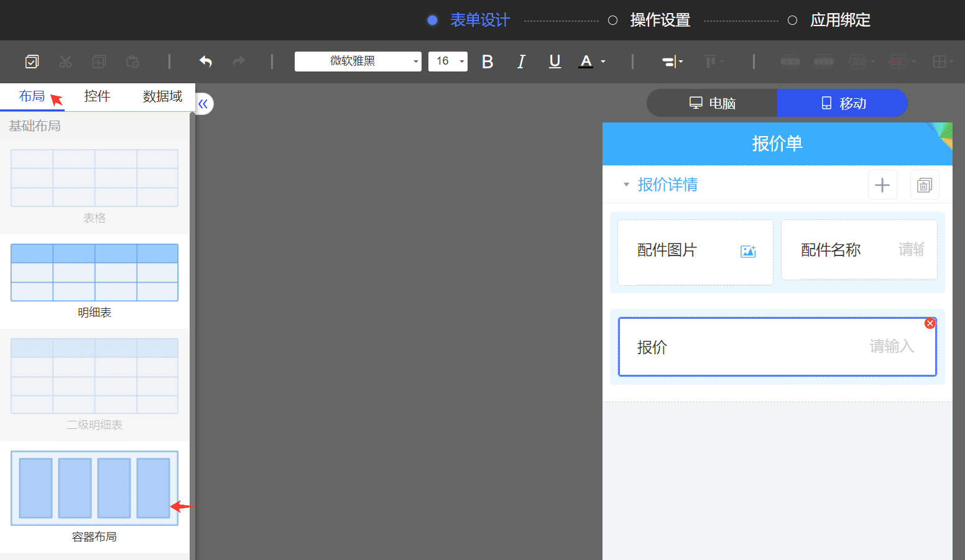Open the horizontal alignment tool

pos(672,61)
